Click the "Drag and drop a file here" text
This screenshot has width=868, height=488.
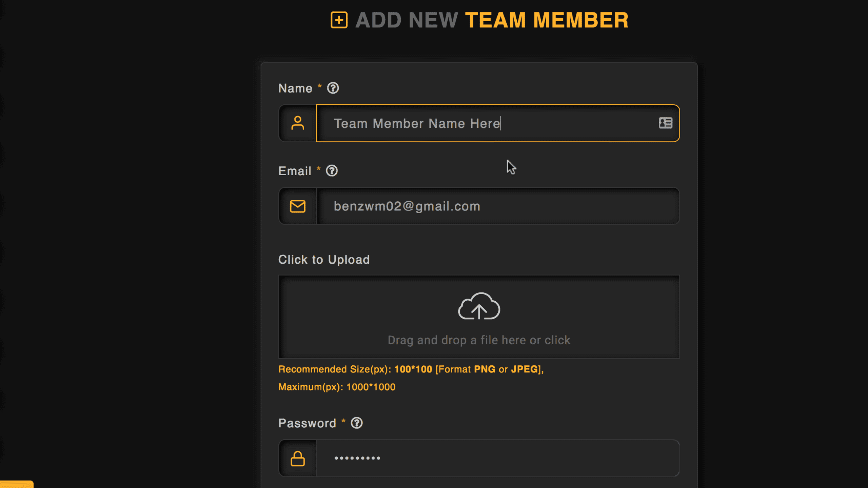(x=479, y=340)
